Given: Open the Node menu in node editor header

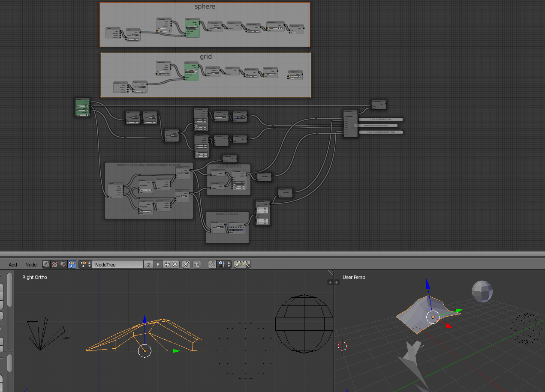Looking at the screenshot, I should click(31, 265).
